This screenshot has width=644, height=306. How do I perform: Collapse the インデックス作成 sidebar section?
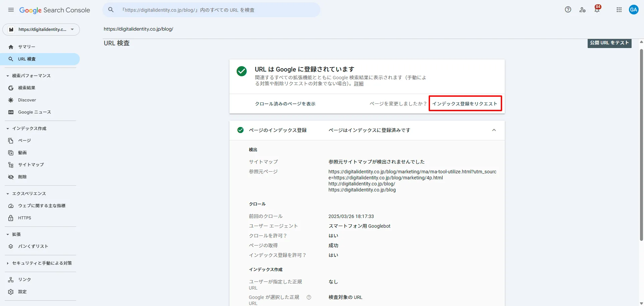(x=7, y=129)
